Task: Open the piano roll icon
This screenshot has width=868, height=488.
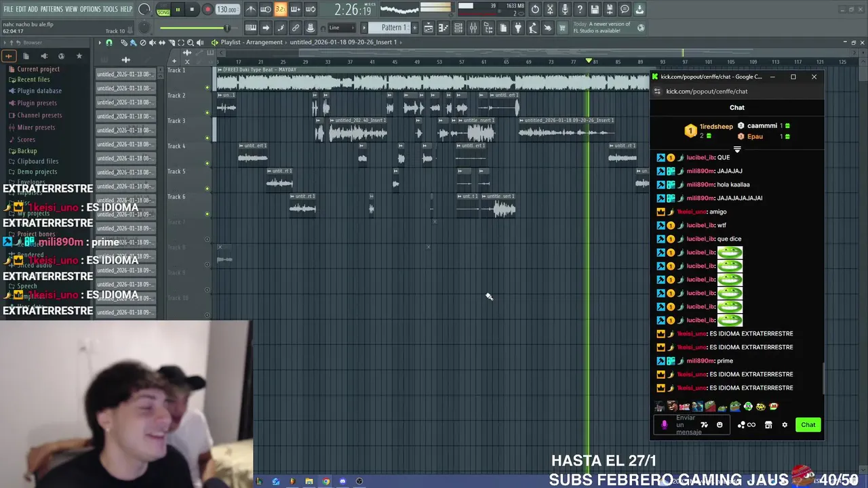Action: click(443, 28)
